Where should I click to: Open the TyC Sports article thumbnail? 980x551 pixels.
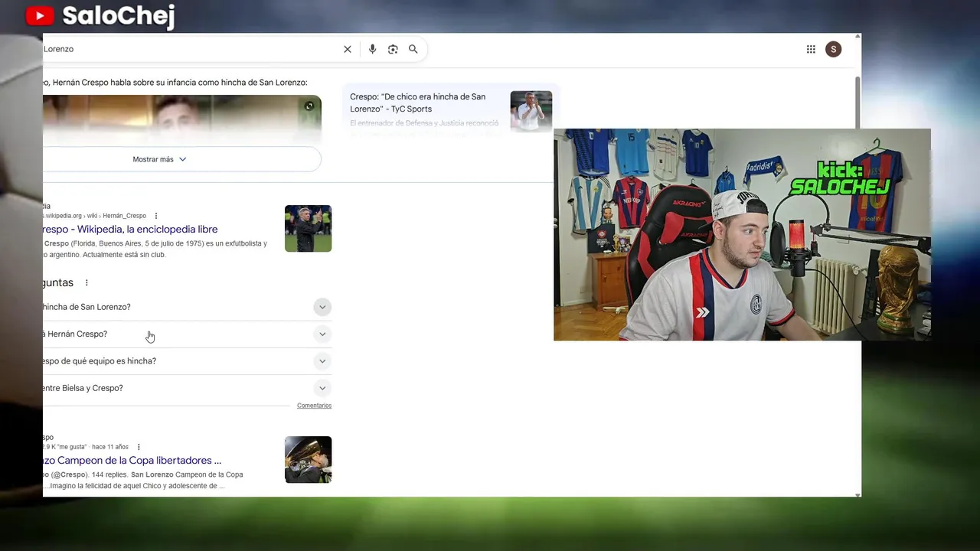pos(531,111)
